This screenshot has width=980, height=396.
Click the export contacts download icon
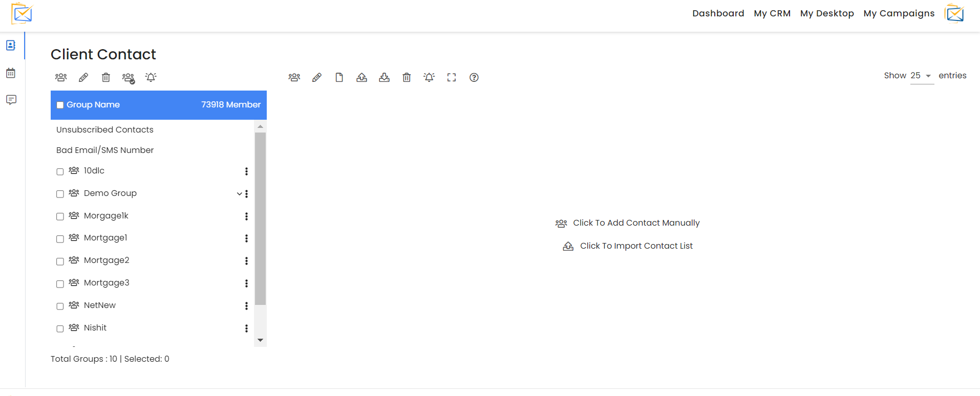pyautogui.click(x=384, y=77)
